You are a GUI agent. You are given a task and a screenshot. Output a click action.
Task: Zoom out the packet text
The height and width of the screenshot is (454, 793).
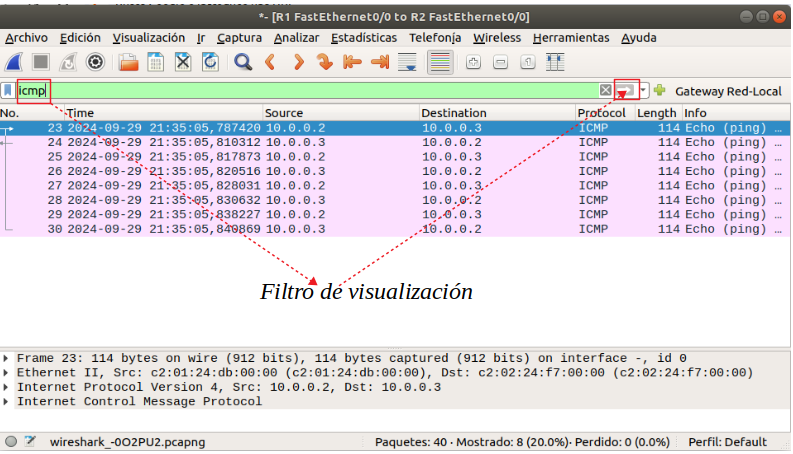pyautogui.click(x=501, y=62)
